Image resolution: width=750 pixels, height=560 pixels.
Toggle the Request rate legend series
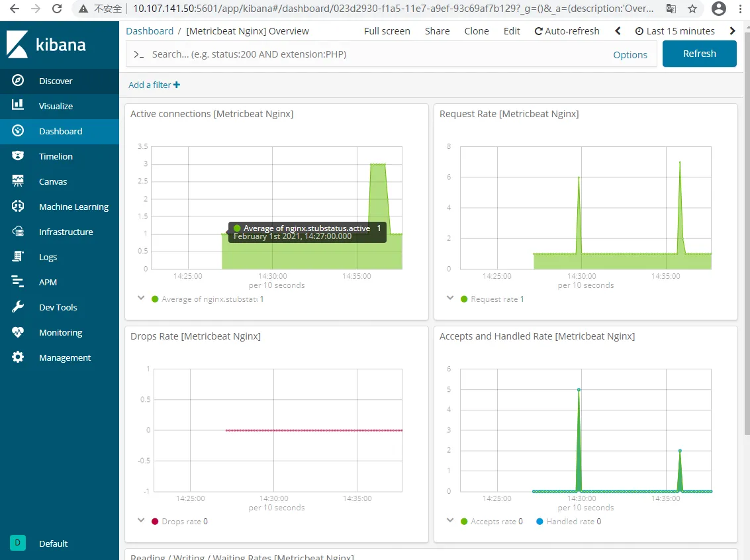(493, 299)
